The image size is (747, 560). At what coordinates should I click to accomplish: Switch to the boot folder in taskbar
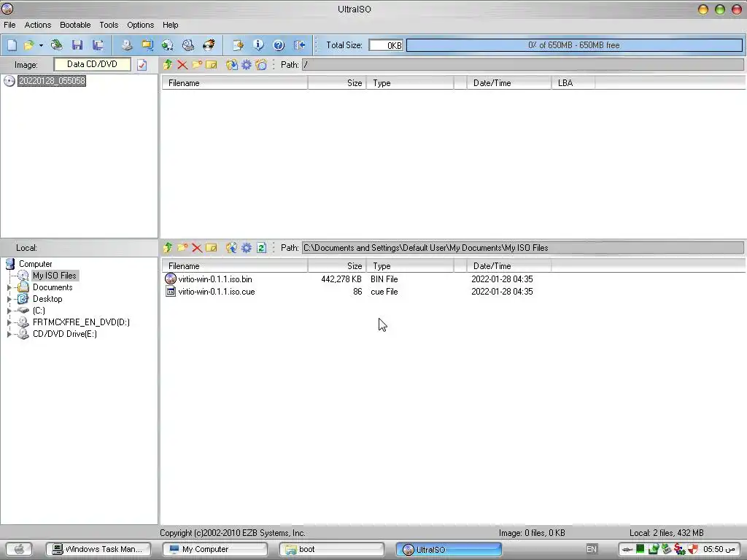point(332,549)
